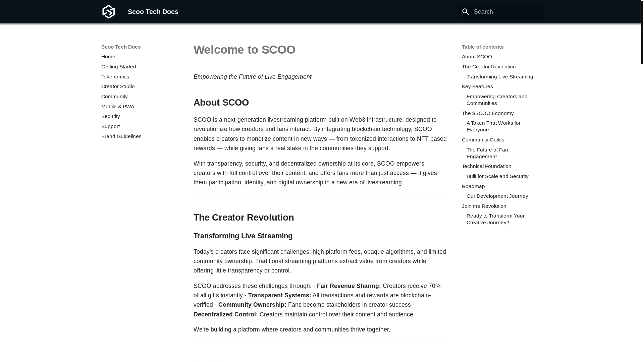
Task: Open Creator Studio in the sidebar
Action: [x=118, y=86]
